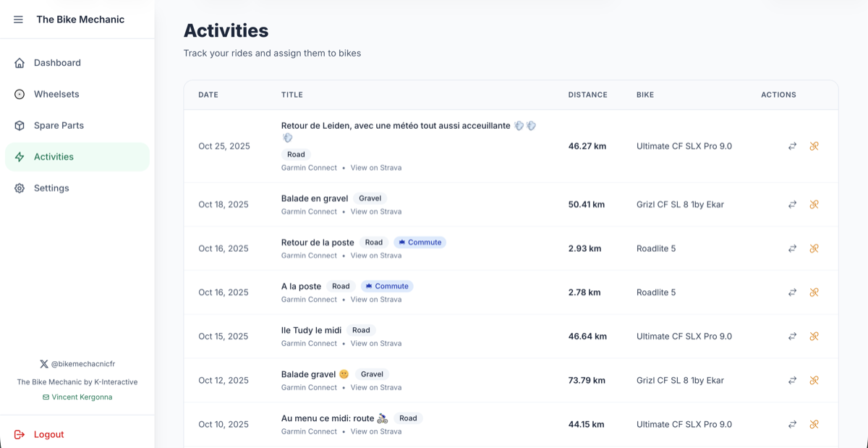The image size is (868, 448).
Task: Click the reassign-bike icon for 'Ile Tudy le midi'
Action: [792, 336]
